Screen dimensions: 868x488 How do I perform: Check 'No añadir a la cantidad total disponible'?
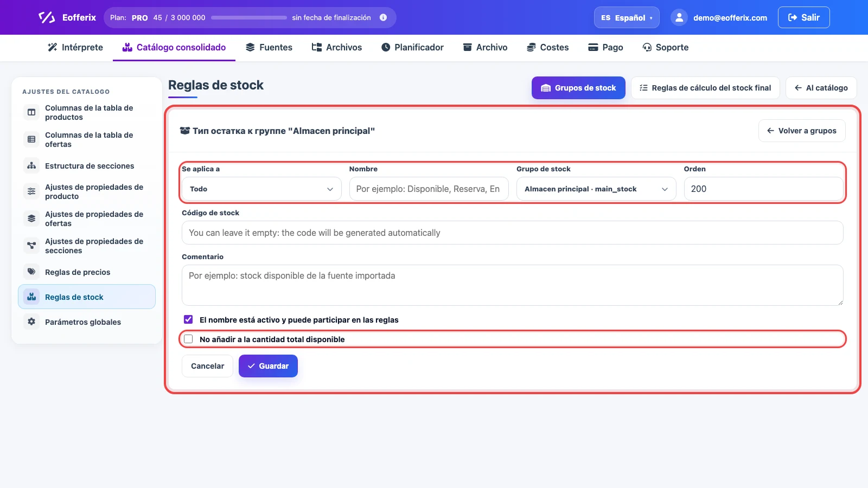[x=188, y=339]
